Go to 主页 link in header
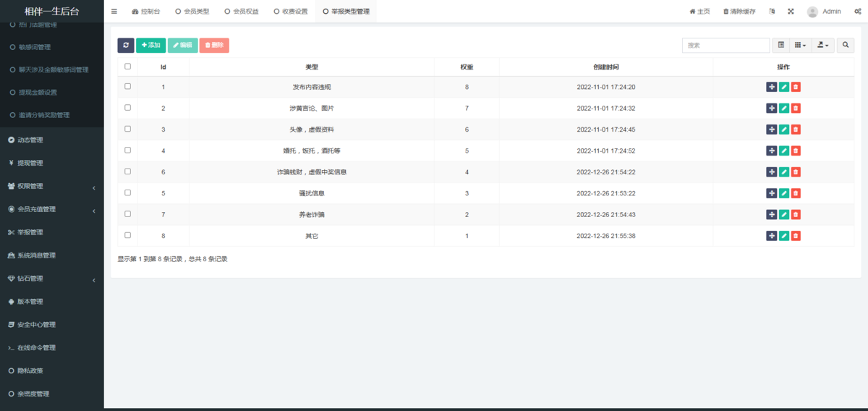868x411 pixels. point(699,12)
